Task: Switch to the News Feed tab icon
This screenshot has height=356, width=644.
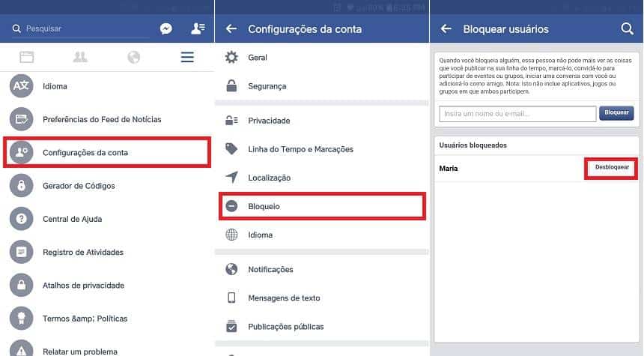Action: click(27, 57)
